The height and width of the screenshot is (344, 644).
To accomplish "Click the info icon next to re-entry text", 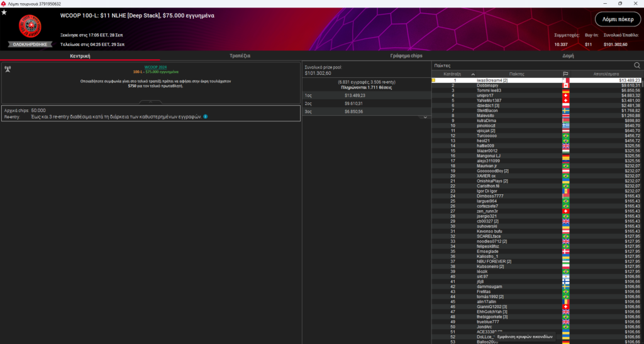I will pos(206,116).
